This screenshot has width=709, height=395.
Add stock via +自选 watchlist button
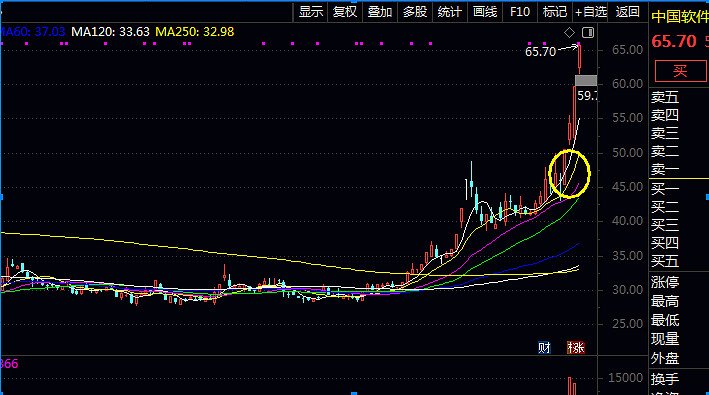(x=591, y=12)
